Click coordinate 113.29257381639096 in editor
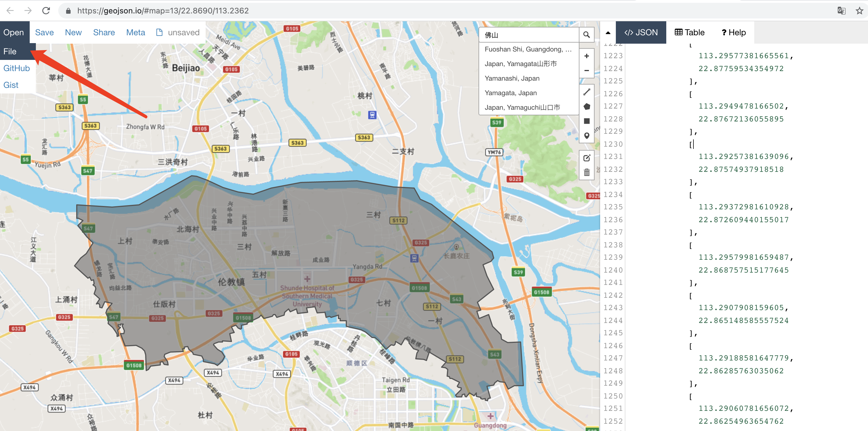The image size is (868, 431). [x=744, y=156]
